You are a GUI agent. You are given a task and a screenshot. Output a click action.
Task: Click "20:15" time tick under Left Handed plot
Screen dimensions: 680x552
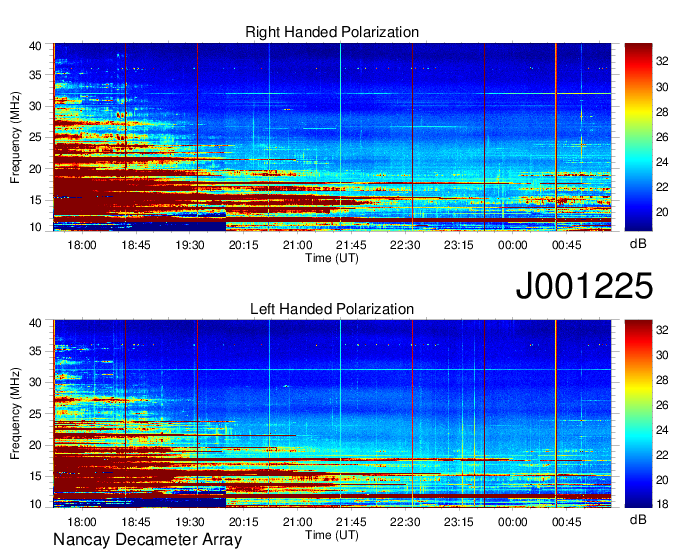click(x=244, y=522)
